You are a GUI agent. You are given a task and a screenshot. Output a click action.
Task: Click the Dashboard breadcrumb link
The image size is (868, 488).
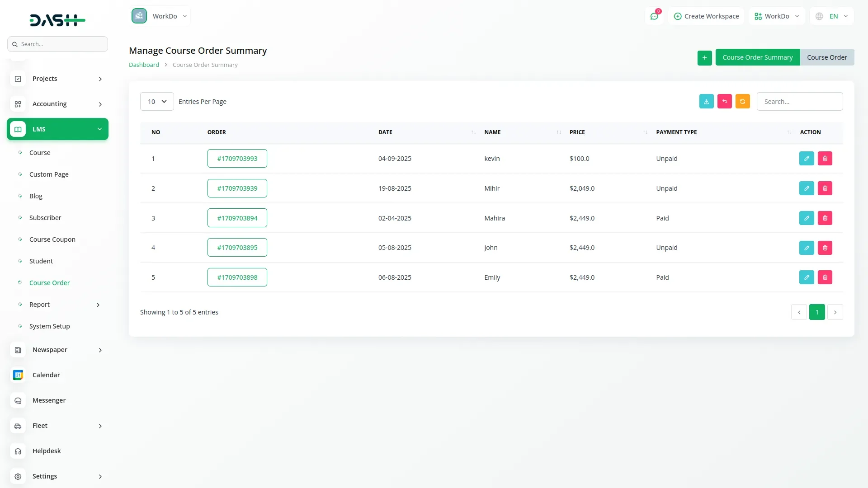coord(144,65)
